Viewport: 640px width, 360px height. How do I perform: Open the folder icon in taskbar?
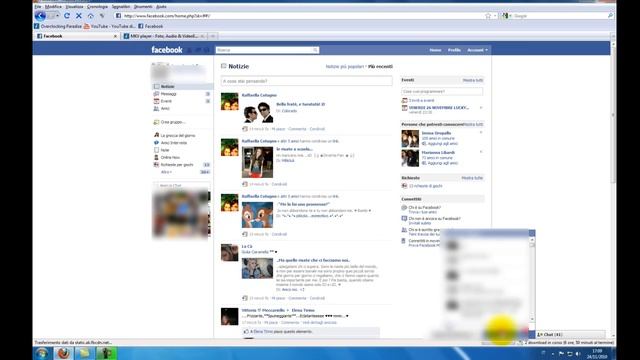(x=85, y=353)
